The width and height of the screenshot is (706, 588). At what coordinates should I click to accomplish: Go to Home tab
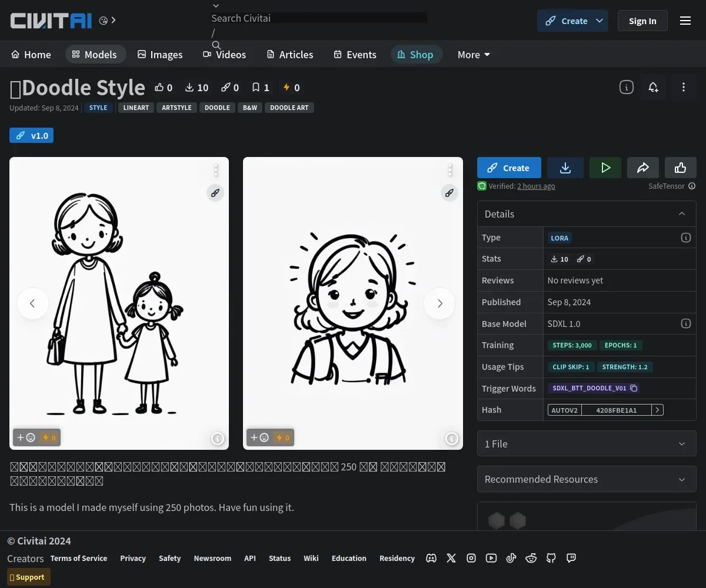pyautogui.click(x=31, y=54)
